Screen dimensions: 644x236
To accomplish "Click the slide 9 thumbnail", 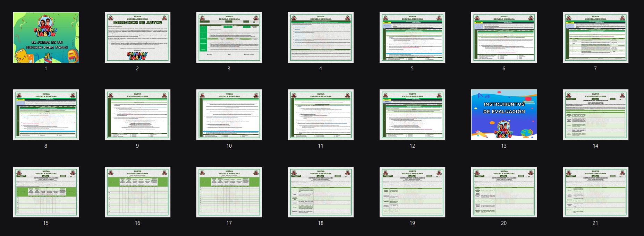I will 137,115.
